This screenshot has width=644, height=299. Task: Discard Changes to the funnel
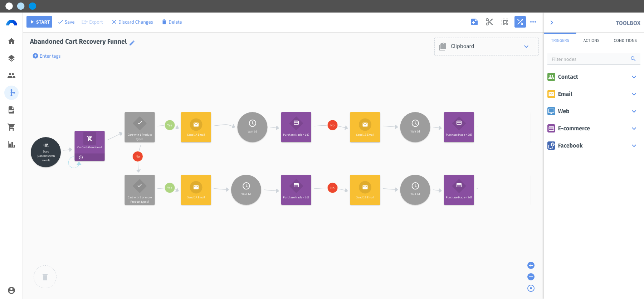pos(132,22)
